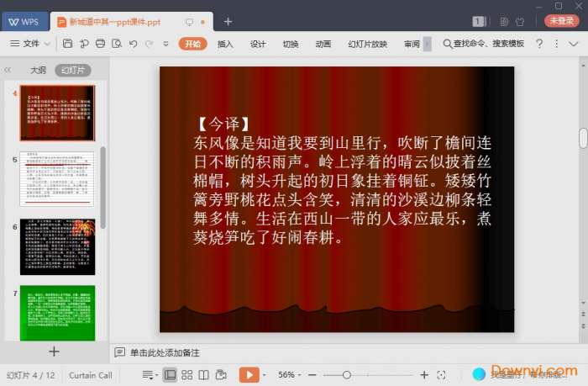Switch to slide sorter view
Viewport: 588px width, 386px height.
point(186,375)
